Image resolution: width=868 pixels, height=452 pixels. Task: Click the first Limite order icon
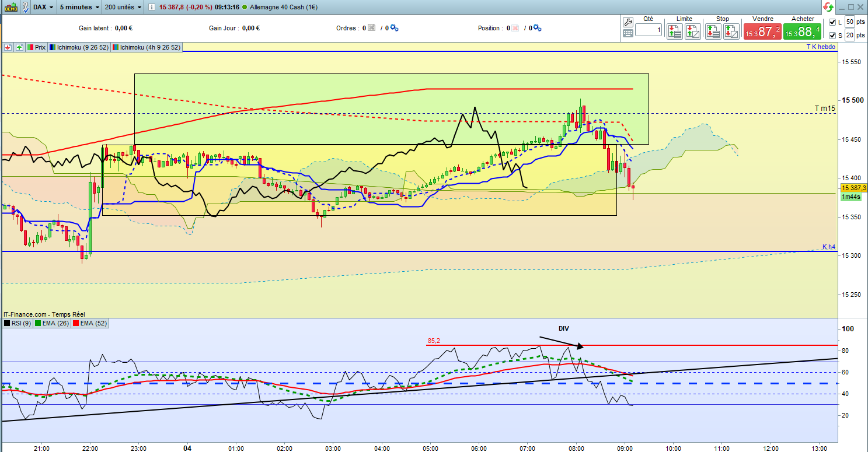(x=675, y=31)
